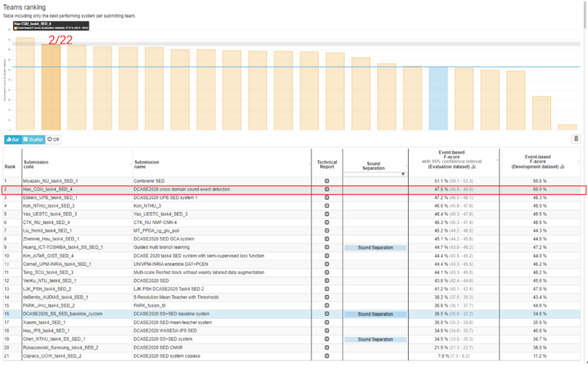
Task: Open technical report icon for Hao_CQU_task4_SED_4
Action: pyautogui.click(x=327, y=190)
